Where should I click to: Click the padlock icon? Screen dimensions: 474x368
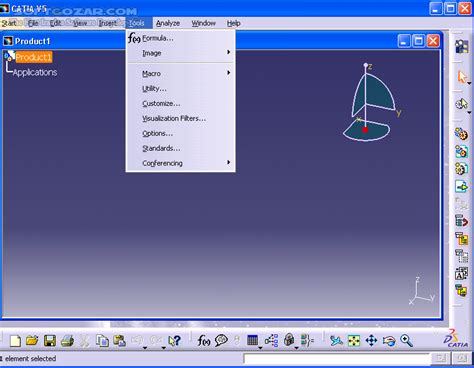pos(289,340)
